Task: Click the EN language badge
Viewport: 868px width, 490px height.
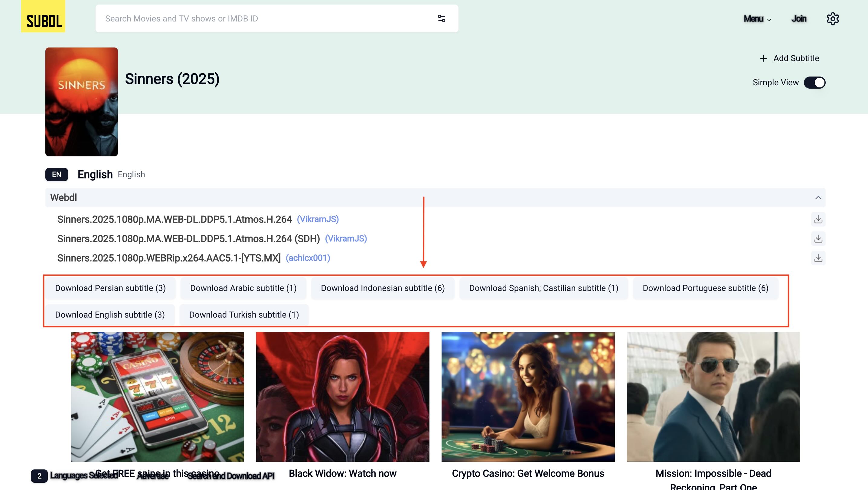Action: 57,175
